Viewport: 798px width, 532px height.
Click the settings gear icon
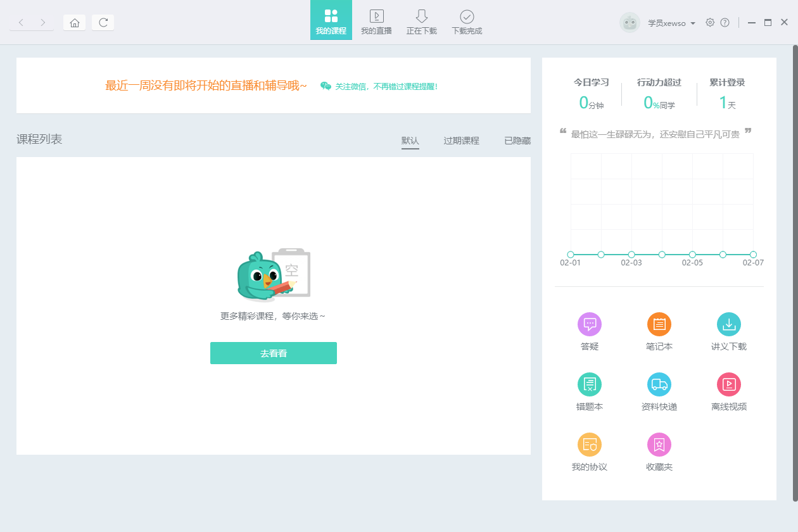coord(710,23)
